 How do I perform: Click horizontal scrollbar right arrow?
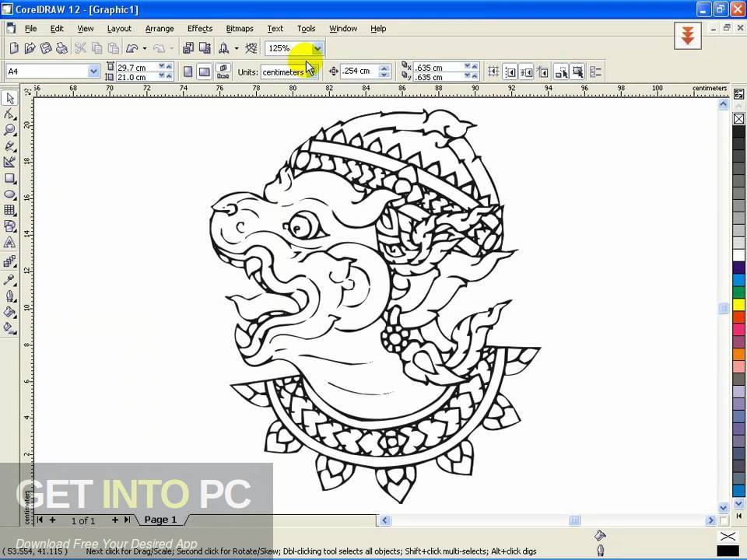[x=710, y=520]
